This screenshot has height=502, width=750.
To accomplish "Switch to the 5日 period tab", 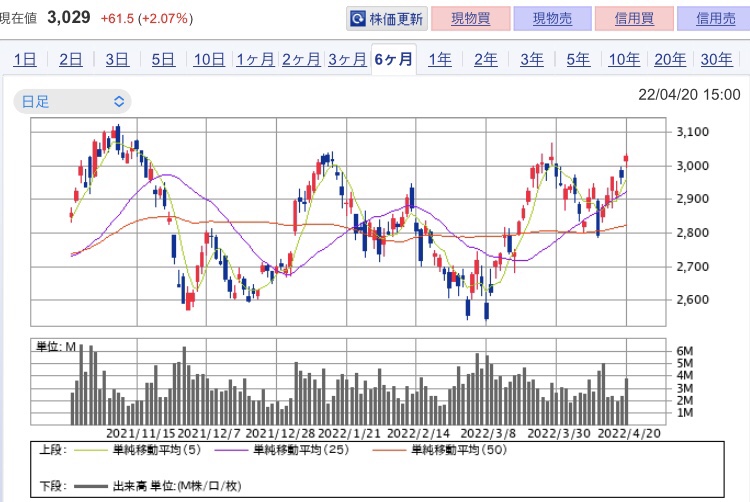I will tap(162, 59).
